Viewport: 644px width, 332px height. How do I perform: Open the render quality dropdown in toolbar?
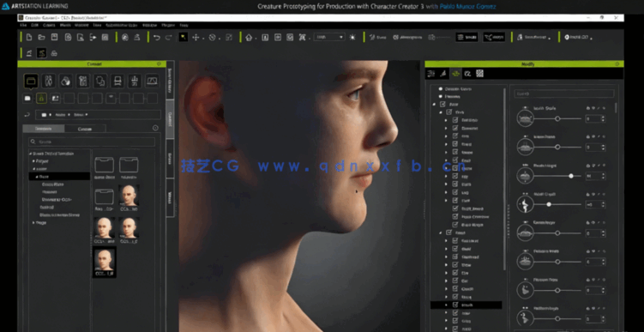pos(329,38)
